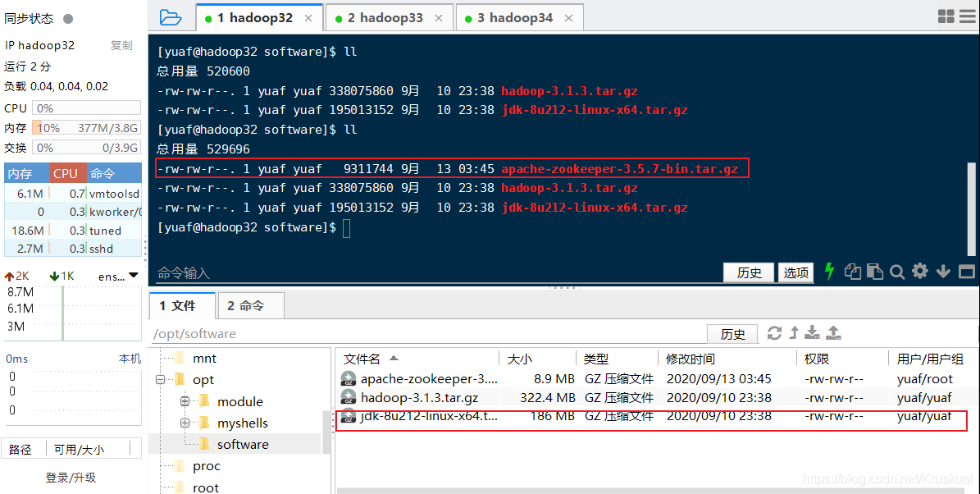Select the sshd process row
Viewport: 980px width, 494px height.
(73, 249)
